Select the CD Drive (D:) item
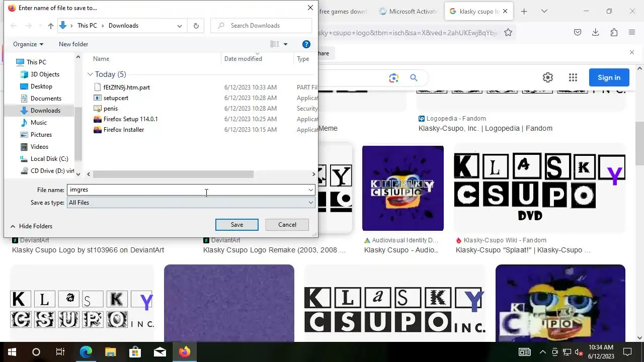 click(x=52, y=171)
